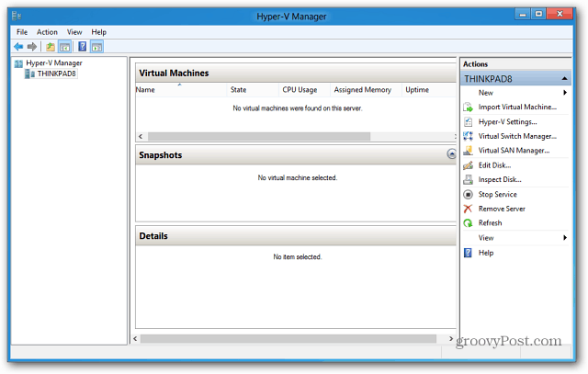Close the Hyper-V Manager window
Image resolution: width=588 pixels, height=374 pixels.
[560, 14]
